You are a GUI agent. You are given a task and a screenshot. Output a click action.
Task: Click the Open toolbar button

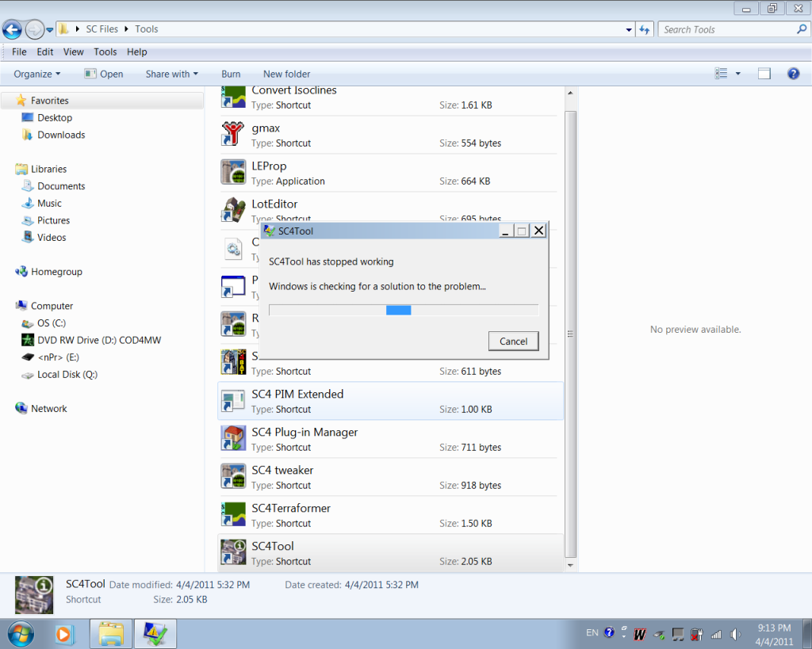click(x=104, y=74)
